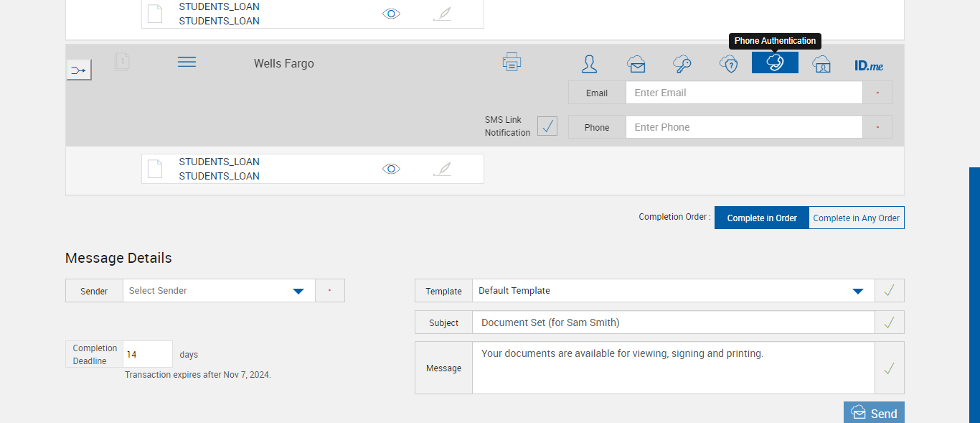Pick the shield question-mark authentication icon

[x=728, y=64]
